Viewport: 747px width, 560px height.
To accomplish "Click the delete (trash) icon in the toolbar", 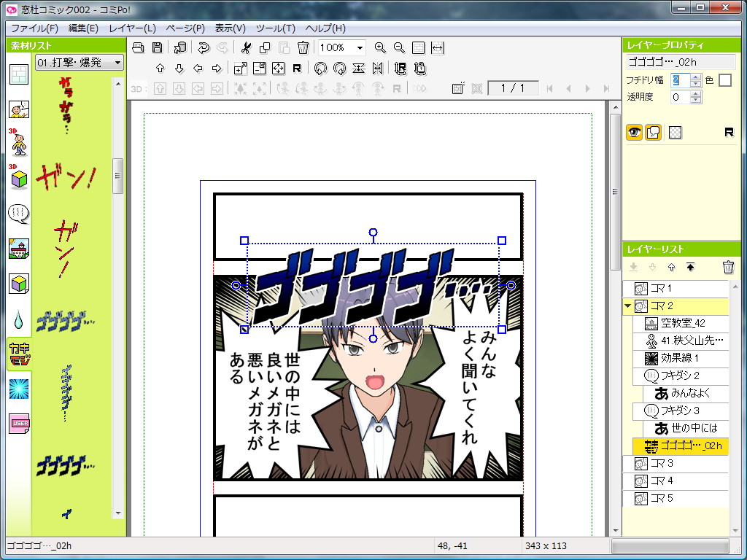I will point(303,47).
